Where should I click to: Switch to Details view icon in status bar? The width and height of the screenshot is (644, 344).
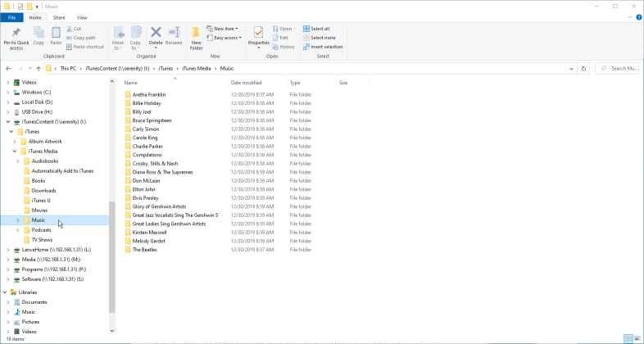coord(628,338)
